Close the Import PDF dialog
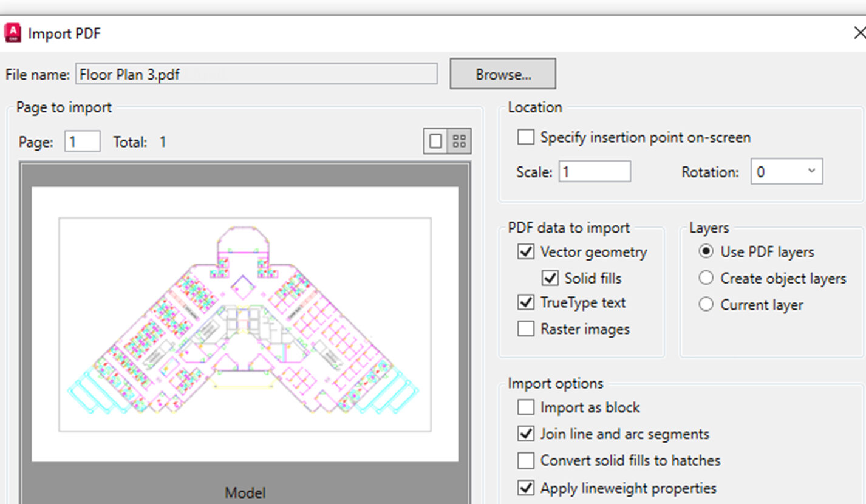866x504 pixels. 859,33
